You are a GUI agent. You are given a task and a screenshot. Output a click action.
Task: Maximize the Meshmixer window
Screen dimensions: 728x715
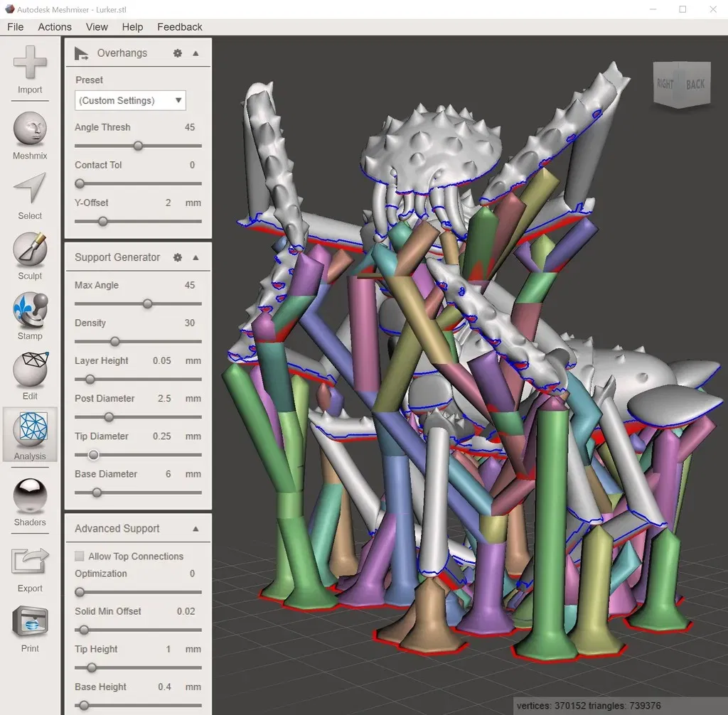(x=682, y=9)
